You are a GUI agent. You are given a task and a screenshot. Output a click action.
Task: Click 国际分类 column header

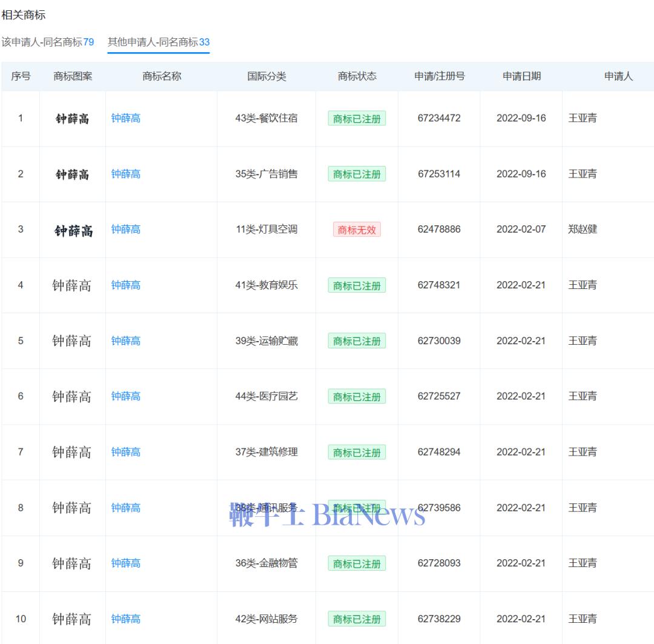point(266,76)
